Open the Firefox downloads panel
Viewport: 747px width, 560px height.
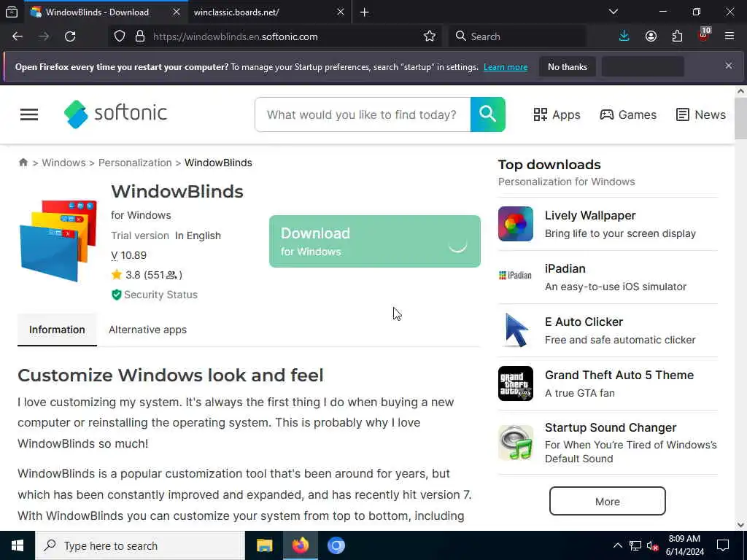[624, 36]
